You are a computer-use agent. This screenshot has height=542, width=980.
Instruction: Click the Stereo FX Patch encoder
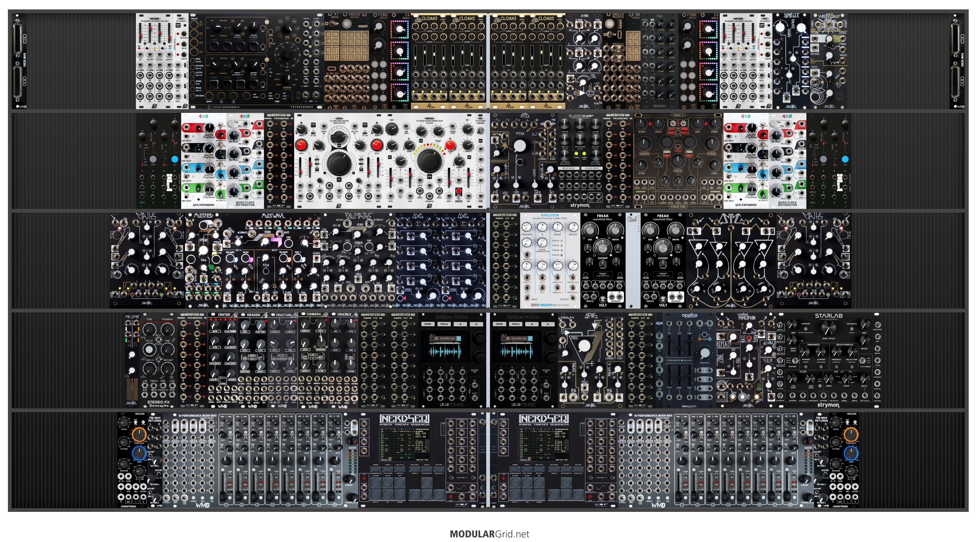pos(149,349)
